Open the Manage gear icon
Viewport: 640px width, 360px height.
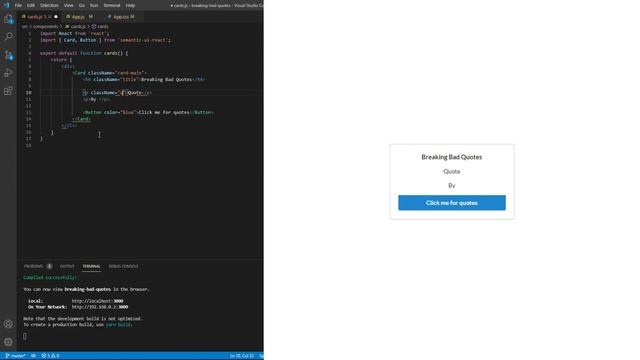tap(8, 342)
